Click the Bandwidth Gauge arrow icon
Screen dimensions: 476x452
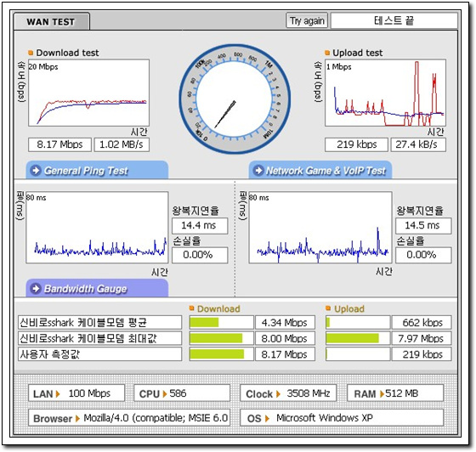[x=36, y=289]
